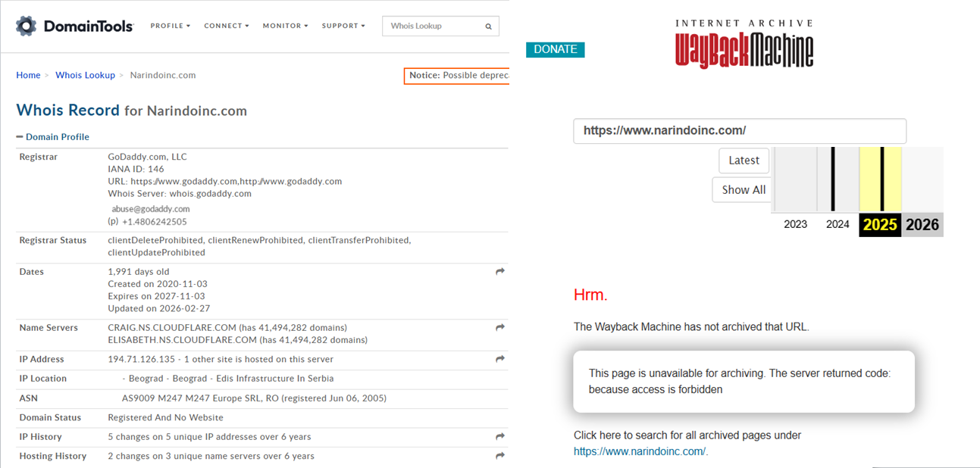Click the DONATE button
The height and width of the screenshot is (468, 980).
556,49
